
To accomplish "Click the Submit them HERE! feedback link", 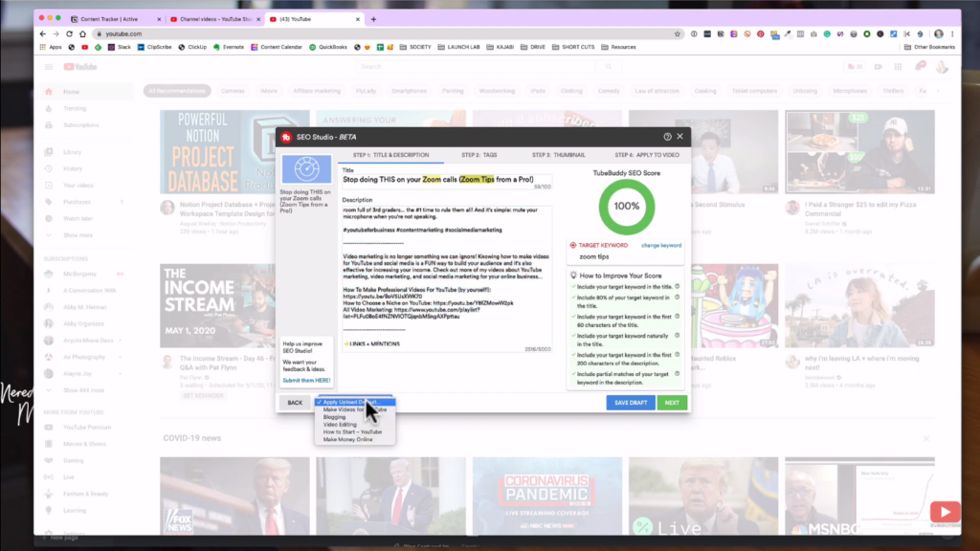I will (x=306, y=381).
